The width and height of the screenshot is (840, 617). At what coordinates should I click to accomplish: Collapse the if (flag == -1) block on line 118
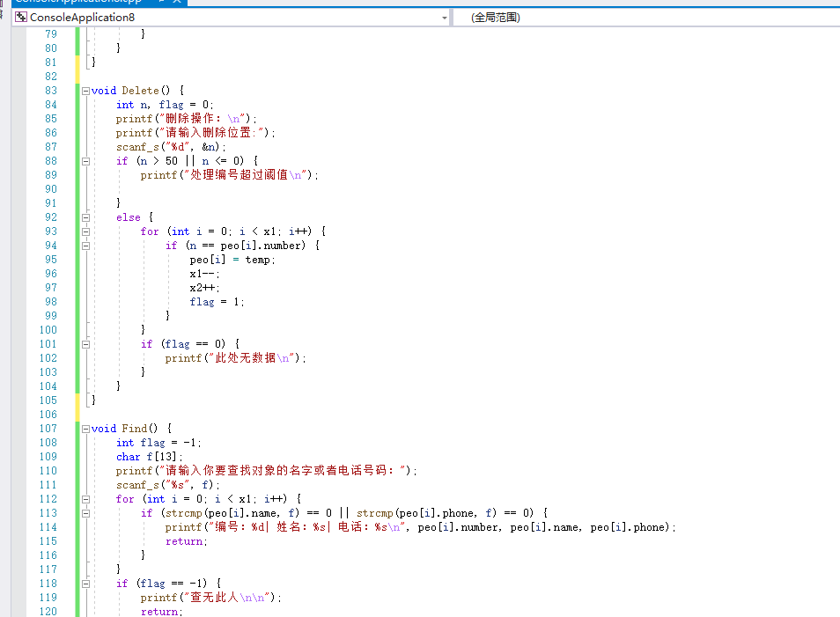pyautogui.click(x=85, y=584)
